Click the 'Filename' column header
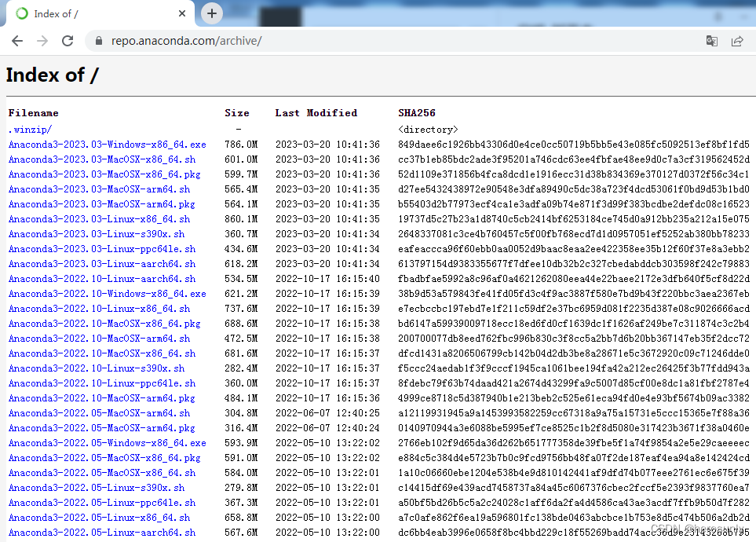 pos(33,113)
